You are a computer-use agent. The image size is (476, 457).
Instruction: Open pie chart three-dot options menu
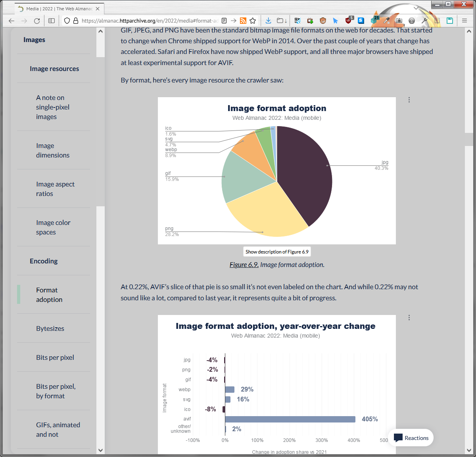coord(409,100)
